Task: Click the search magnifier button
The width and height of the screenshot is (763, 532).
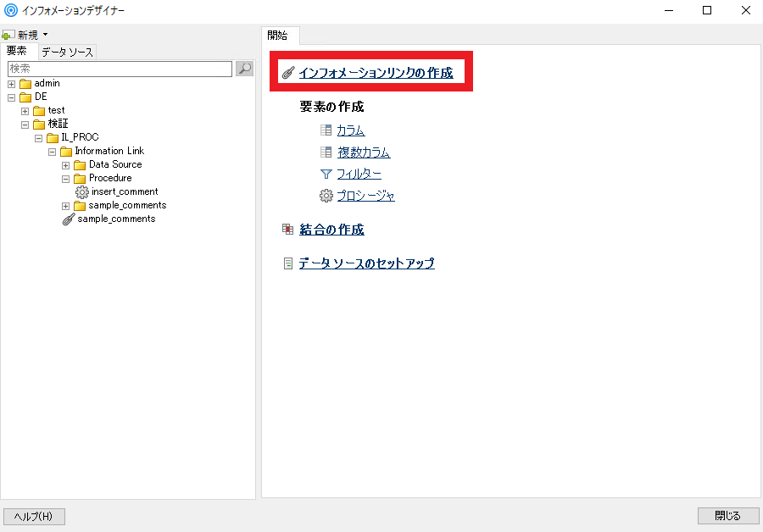Action: (x=244, y=69)
